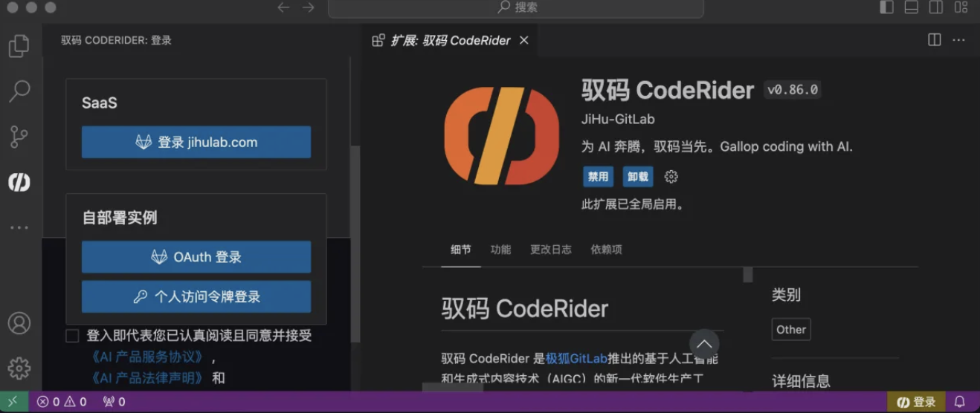This screenshot has width=980, height=413.
Task: Switch to the 细节 tab
Action: pos(461,250)
